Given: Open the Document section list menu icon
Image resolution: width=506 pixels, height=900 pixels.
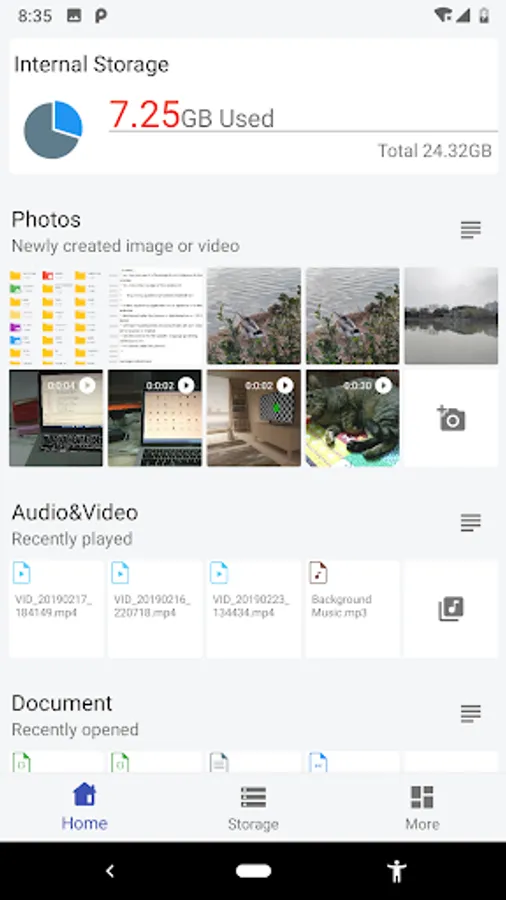Looking at the screenshot, I should [x=470, y=713].
